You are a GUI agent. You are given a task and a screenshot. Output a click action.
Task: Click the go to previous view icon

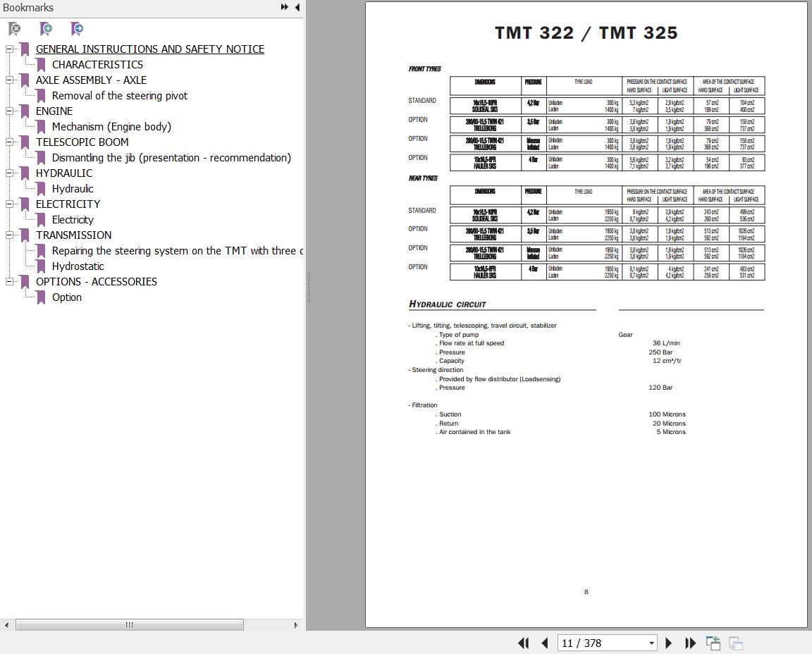pyautogui.click(x=713, y=643)
